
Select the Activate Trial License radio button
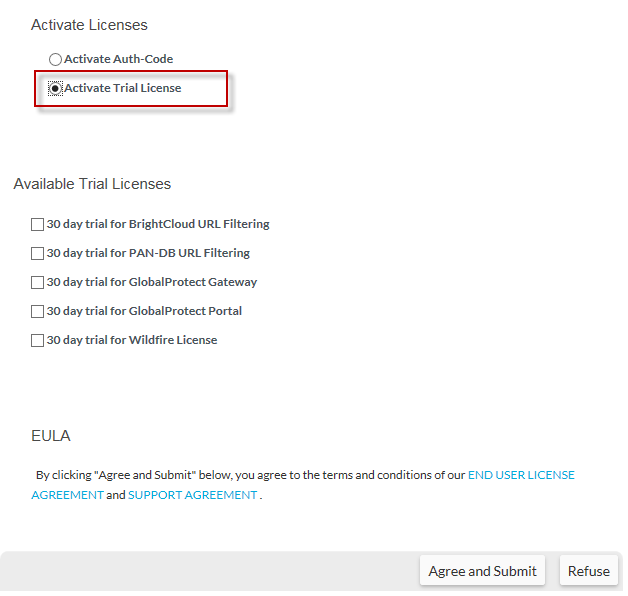coord(55,89)
